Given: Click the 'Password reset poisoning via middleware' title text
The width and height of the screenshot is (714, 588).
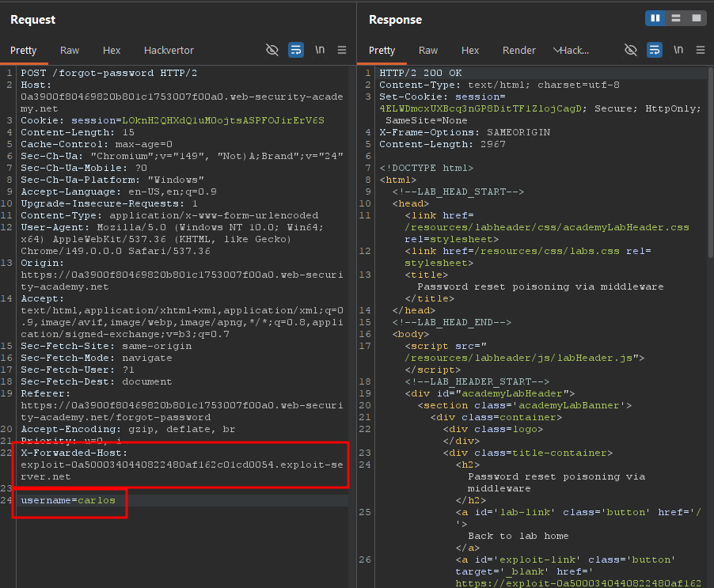Looking at the screenshot, I should point(541,286).
